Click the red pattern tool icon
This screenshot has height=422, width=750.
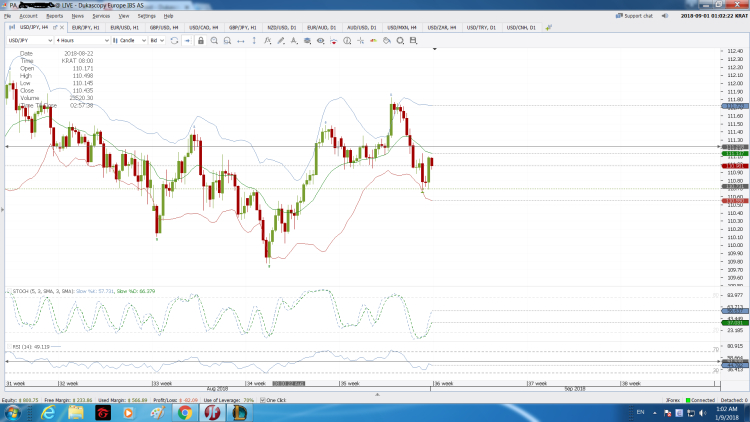pyautogui.click(x=334, y=41)
